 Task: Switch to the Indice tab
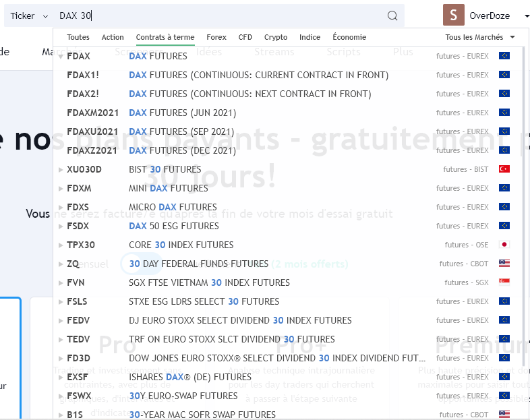tap(310, 37)
